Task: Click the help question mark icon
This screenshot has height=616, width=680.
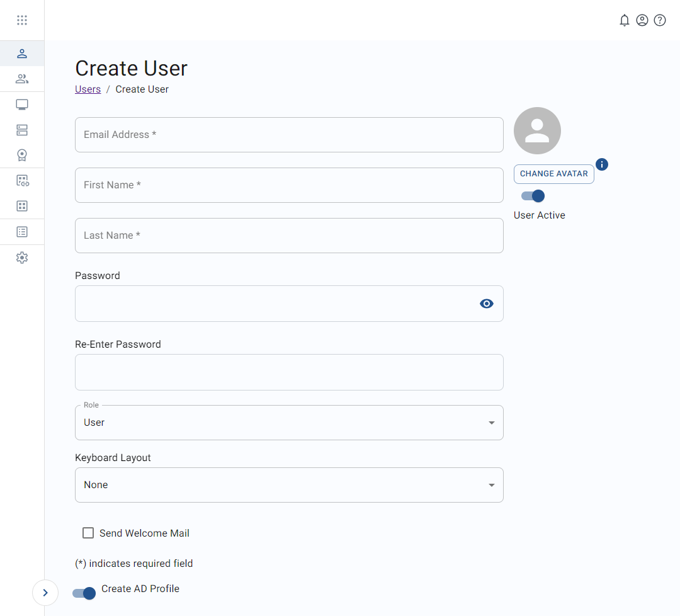Action: pos(659,20)
